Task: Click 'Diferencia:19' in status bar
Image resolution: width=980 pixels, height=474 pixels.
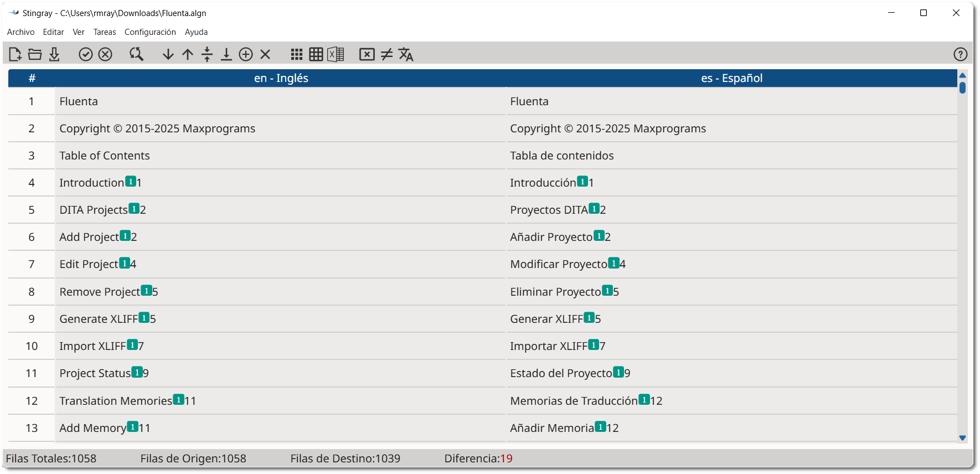Action: pos(478,458)
